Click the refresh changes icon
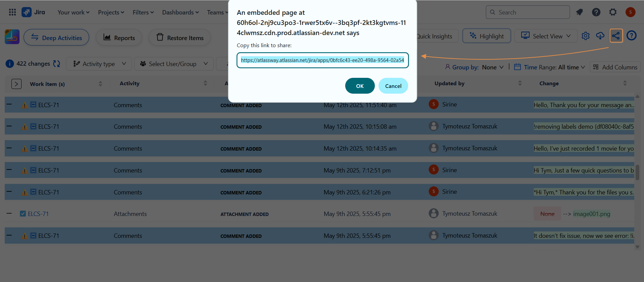This screenshot has width=644, height=282. [x=57, y=64]
